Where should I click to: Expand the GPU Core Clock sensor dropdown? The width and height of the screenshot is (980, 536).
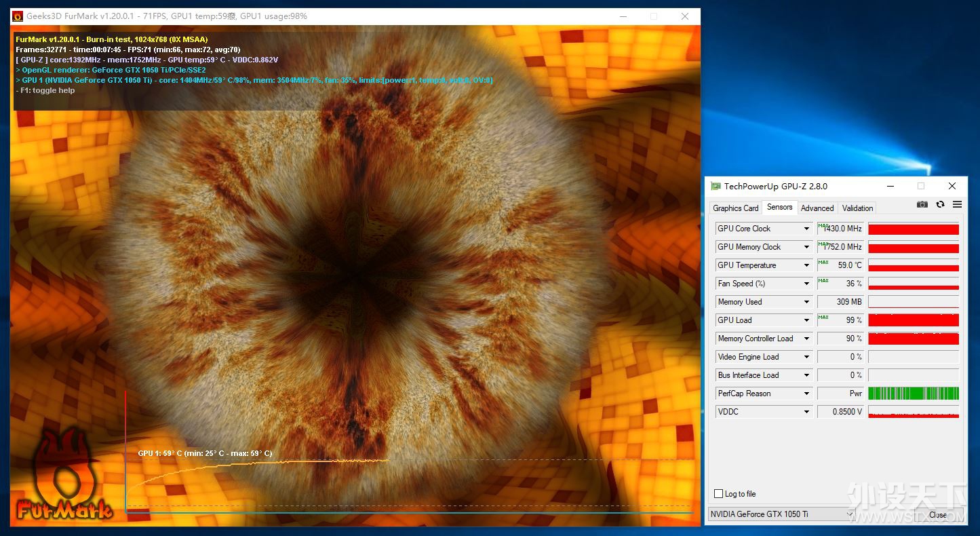[806, 229]
